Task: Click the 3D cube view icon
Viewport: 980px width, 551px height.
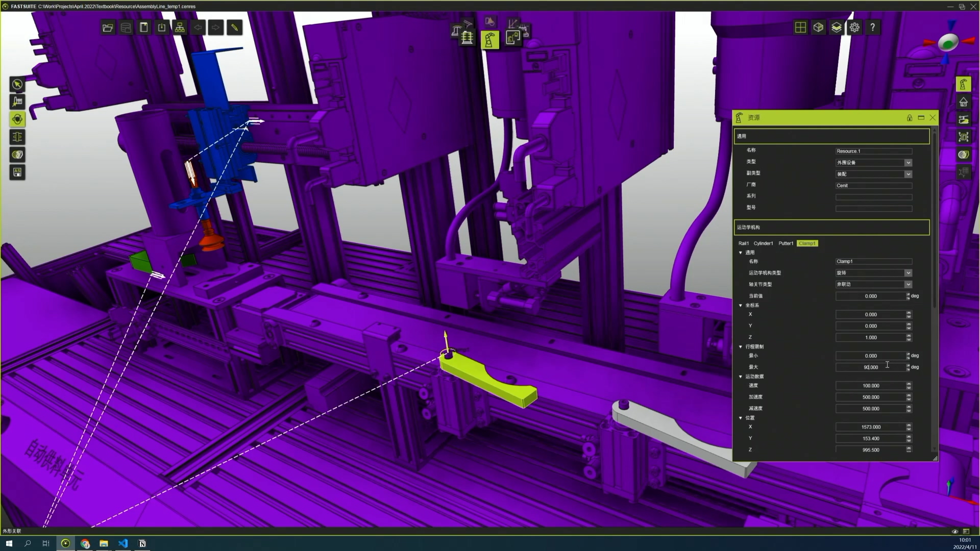Action: (x=818, y=28)
